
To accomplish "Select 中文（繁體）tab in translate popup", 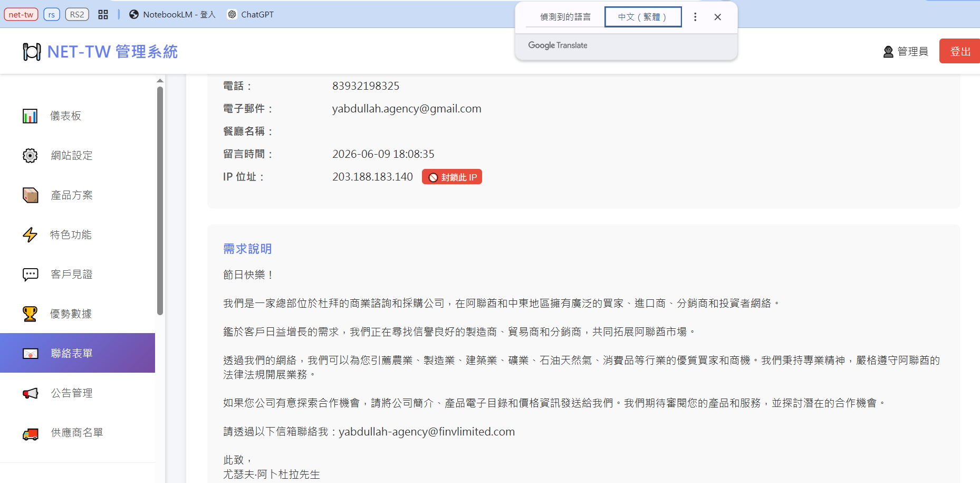I will (x=642, y=17).
